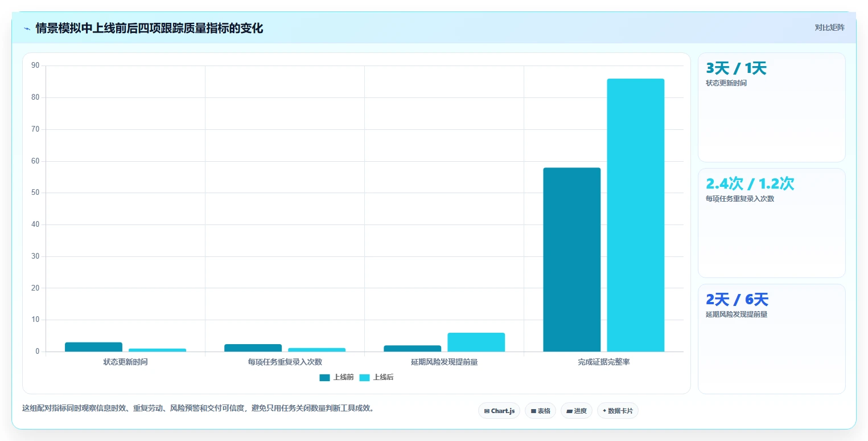
Task: Click the 2天 / 6天 card value
Action: (x=737, y=299)
